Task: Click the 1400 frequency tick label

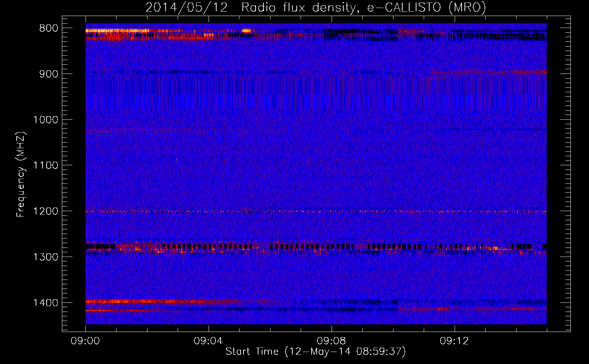Action: [46, 303]
